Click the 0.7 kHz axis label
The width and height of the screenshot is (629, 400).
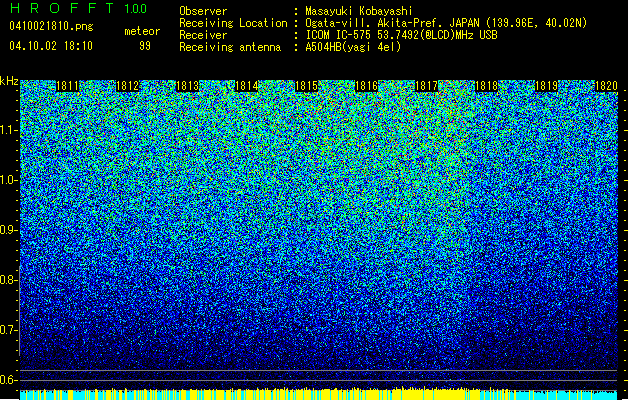pos(9,330)
